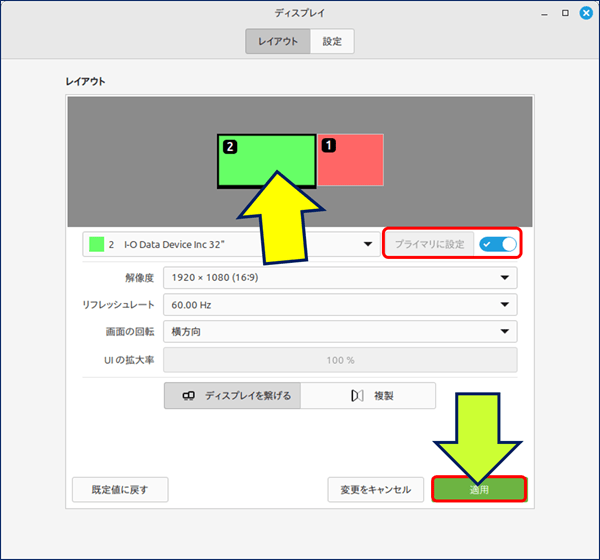This screenshot has width=600, height=560.
Task: Click the green color swatch beside monitor name
Action: 96,244
